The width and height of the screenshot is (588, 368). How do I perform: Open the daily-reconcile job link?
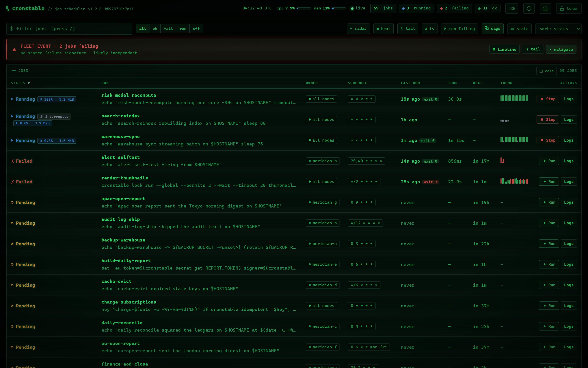pyautogui.click(x=122, y=323)
